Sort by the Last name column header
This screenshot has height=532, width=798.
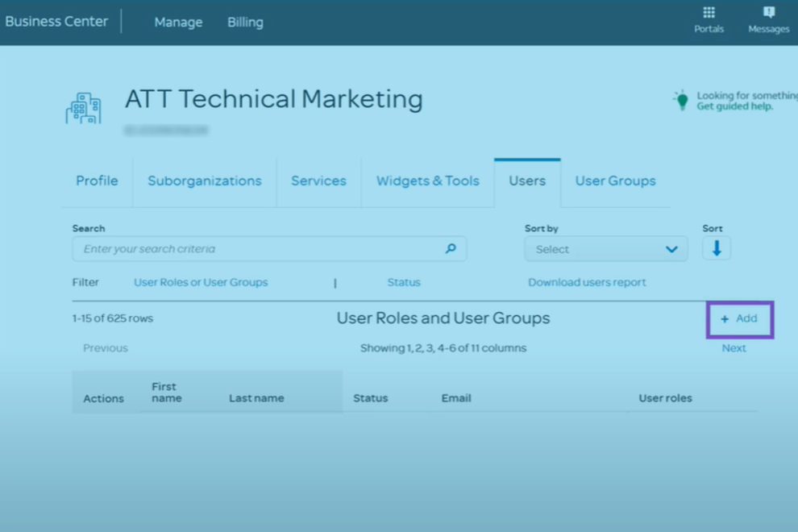tap(256, 398)
